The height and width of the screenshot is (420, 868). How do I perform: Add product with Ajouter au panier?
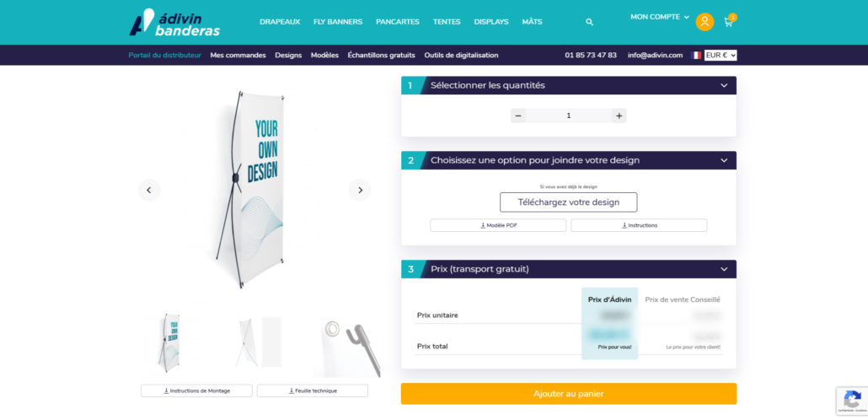pos(569,394)
